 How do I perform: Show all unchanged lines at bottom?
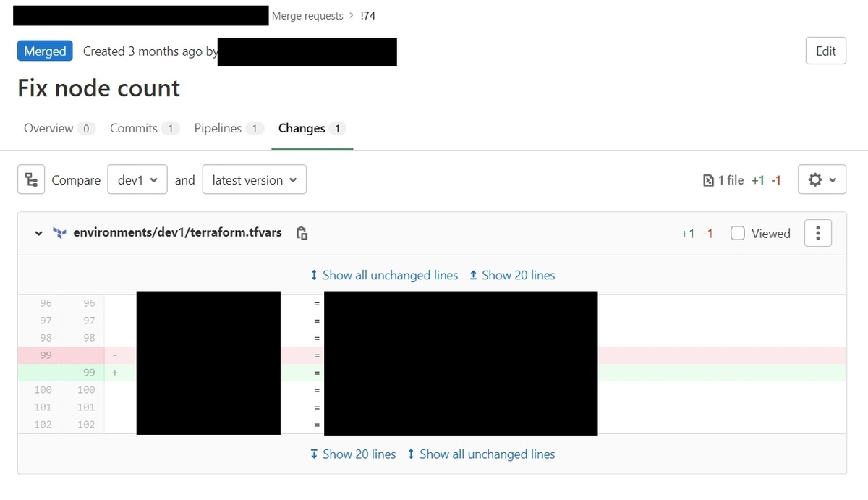[481, 454]
